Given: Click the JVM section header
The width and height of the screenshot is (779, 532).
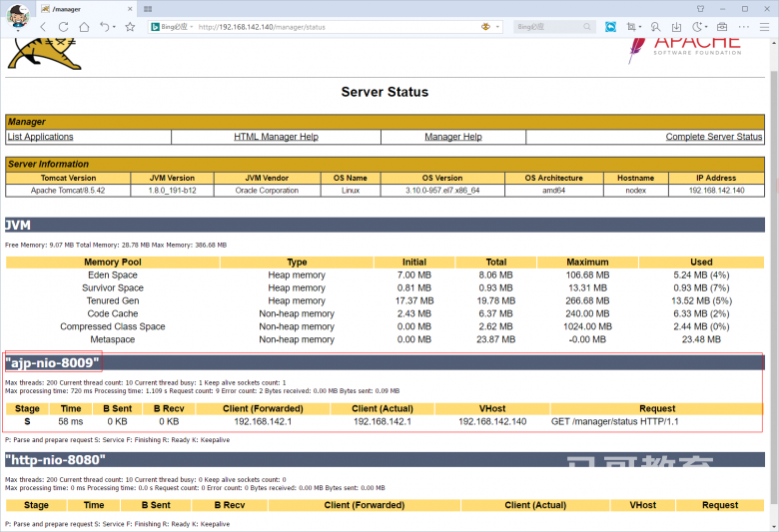Looking at the screenshot, I should 385,225.
